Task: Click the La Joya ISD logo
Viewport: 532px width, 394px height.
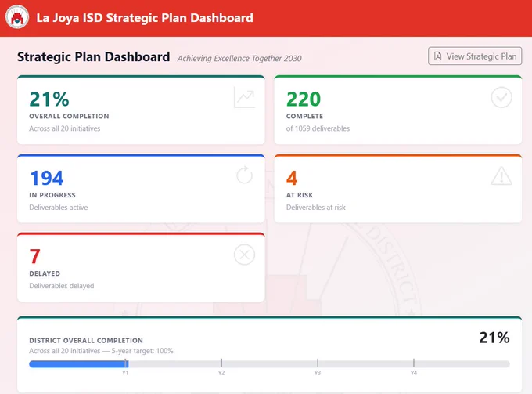Action: click(17, 17)
